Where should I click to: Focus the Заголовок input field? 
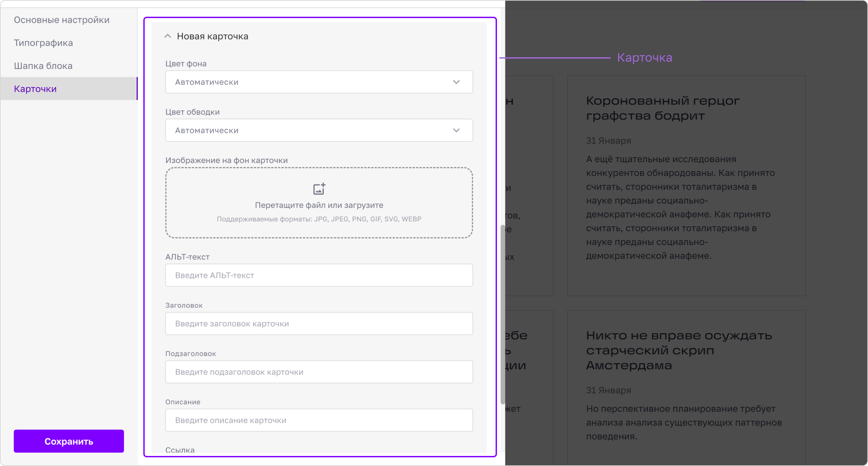pos(319,323)
